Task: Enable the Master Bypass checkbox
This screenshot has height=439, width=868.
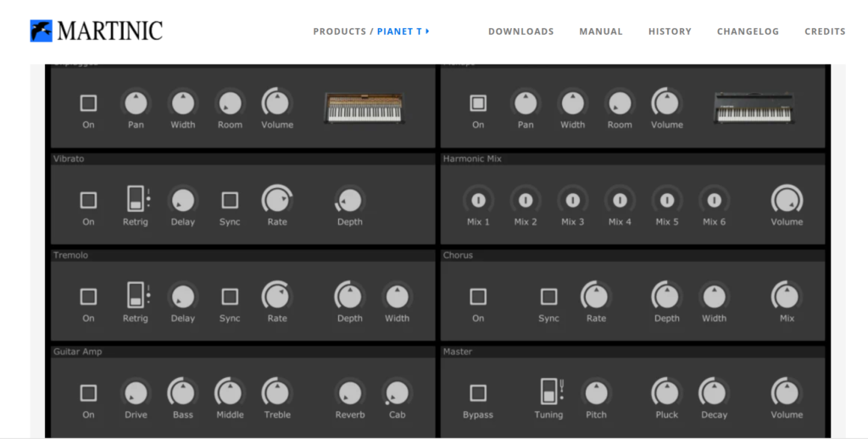Action: [x=478, y=393]
